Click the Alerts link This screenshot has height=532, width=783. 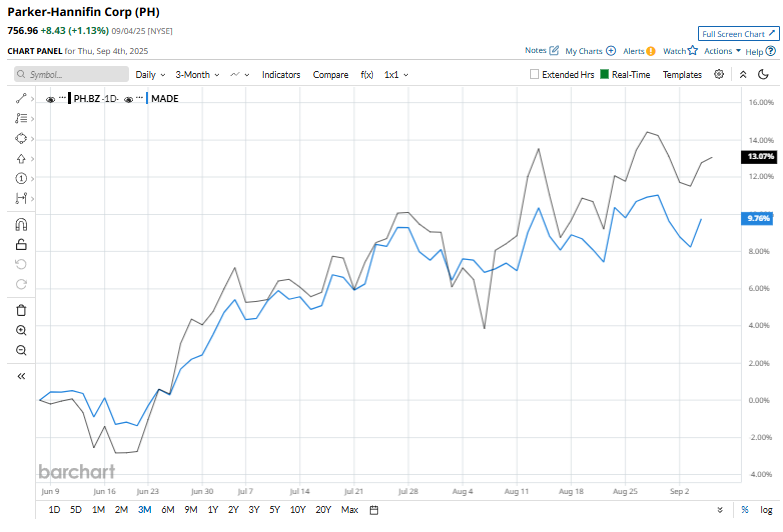pyautogui.click(x=634, y=51)
